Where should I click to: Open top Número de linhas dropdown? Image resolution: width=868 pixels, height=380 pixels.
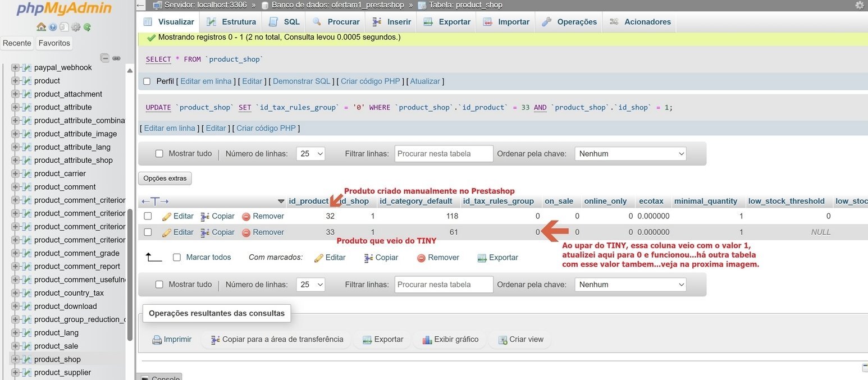pos(310,154)
